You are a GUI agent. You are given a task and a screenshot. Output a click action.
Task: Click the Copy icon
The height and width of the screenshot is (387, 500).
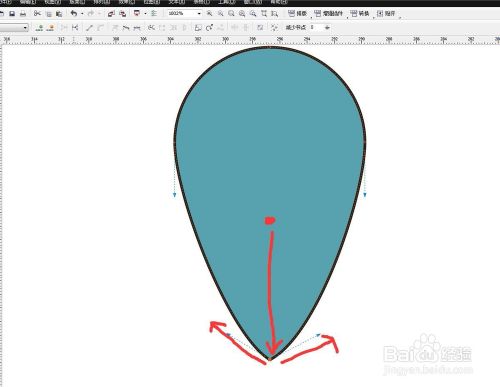point(48,14)
